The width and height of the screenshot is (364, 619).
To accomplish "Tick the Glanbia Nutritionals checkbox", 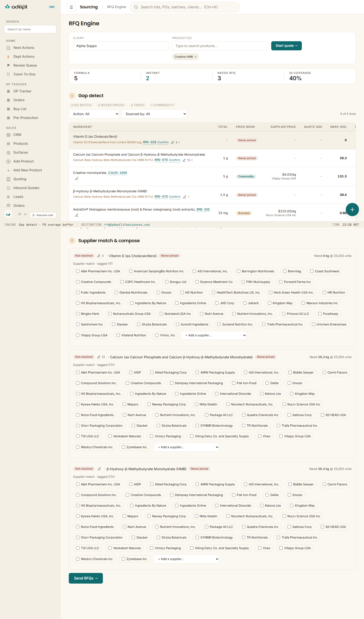I will 117,293.
